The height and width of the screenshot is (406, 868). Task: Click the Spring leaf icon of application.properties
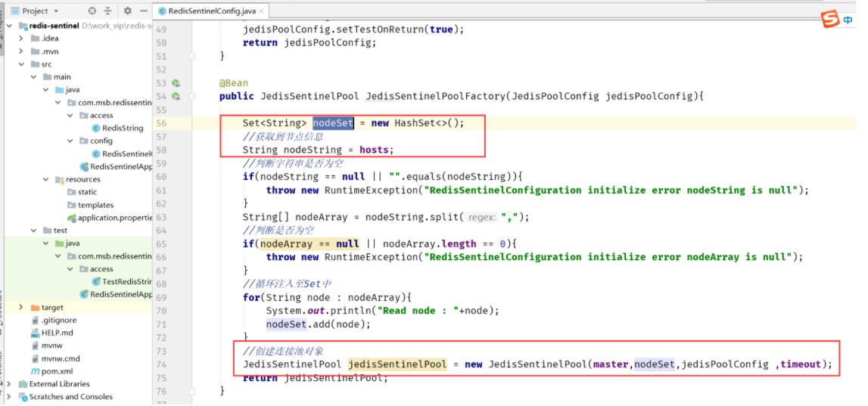coord(71,218)
